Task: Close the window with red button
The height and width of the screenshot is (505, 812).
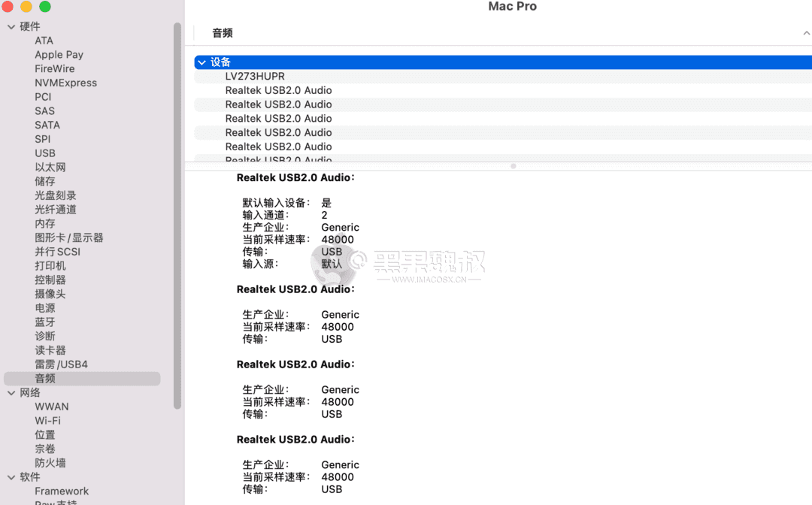Action: click(x=8, y=6)
